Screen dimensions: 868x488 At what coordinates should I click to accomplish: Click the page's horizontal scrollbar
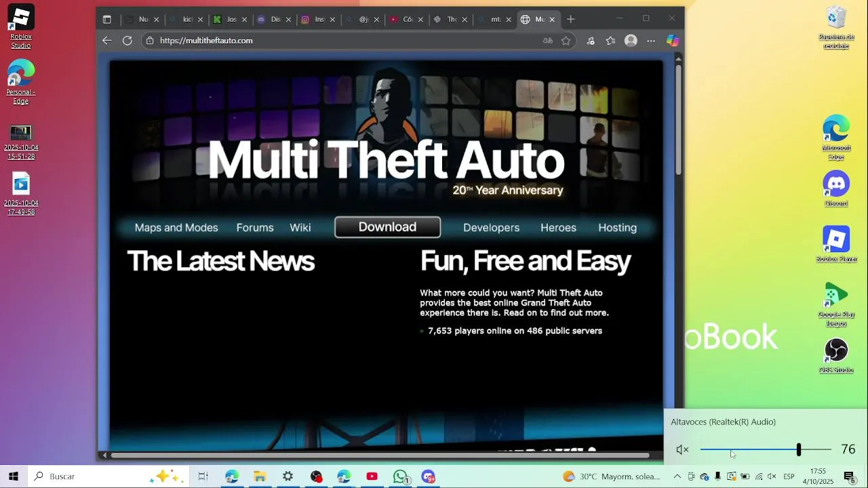coord(380,455)
